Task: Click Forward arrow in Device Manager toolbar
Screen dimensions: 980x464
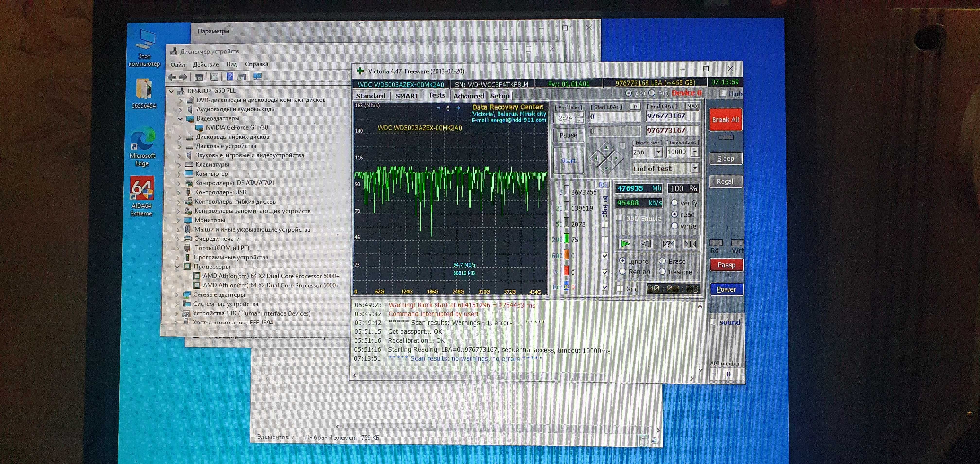Action: tap(183, 77)
